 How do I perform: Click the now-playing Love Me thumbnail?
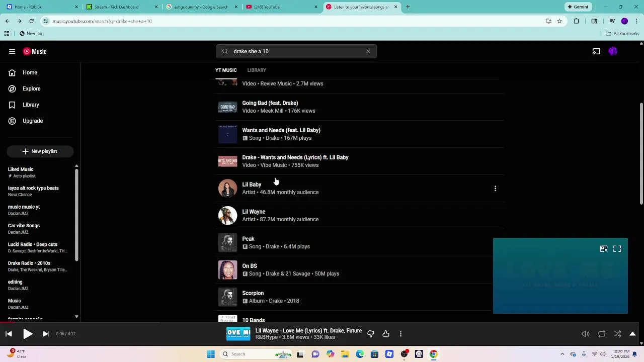tap(238, 334)
